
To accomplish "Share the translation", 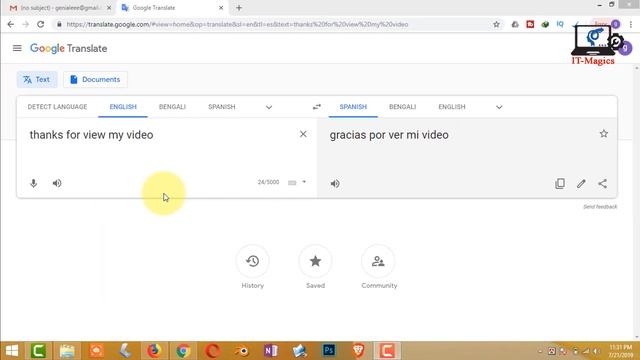I will pyautogui.click(x=602, y=184).
